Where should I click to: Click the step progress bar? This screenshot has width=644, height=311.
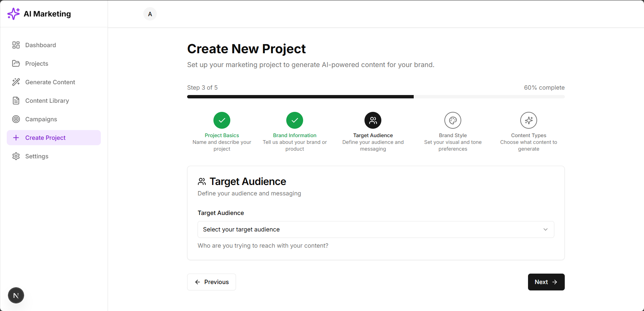tap(376, 97)
